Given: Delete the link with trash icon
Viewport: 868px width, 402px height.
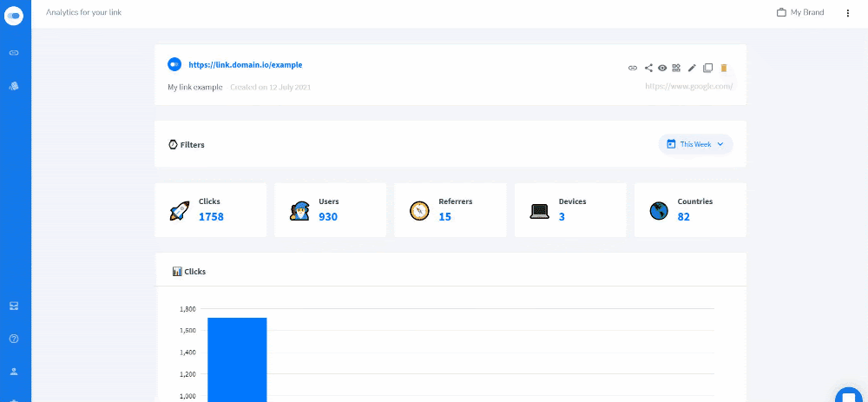Looking at the screenshot, I should (724, 68).
